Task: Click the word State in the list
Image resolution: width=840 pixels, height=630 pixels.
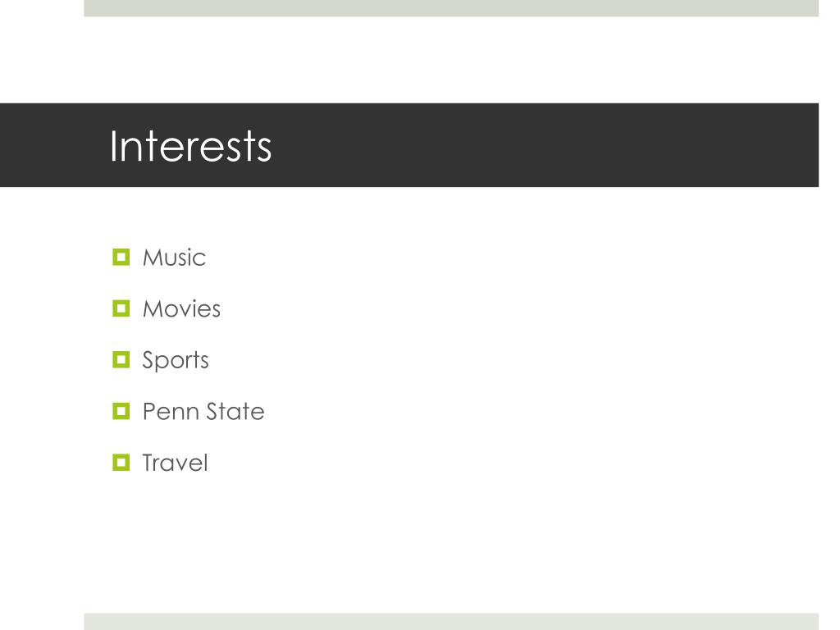Action: 235,412
